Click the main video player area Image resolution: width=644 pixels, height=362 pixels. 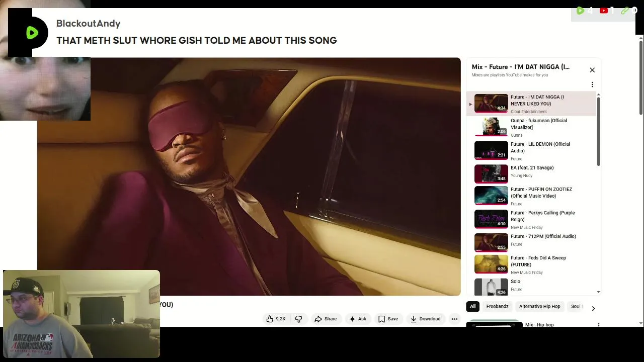(x=249, y=176)
